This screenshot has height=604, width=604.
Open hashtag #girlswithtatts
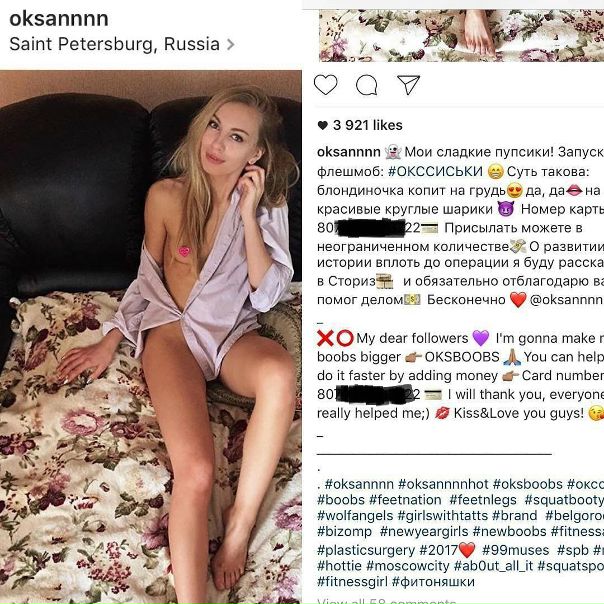point(443,515)
